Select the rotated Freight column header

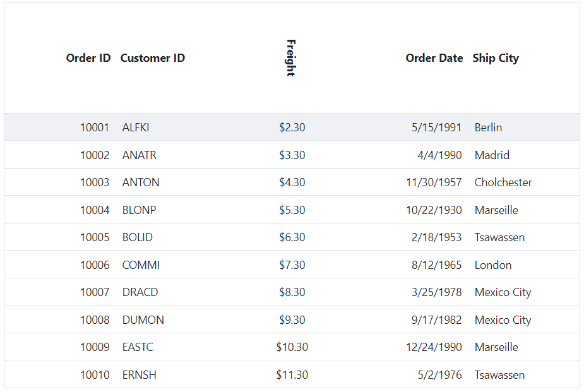(x=291, y=58)
